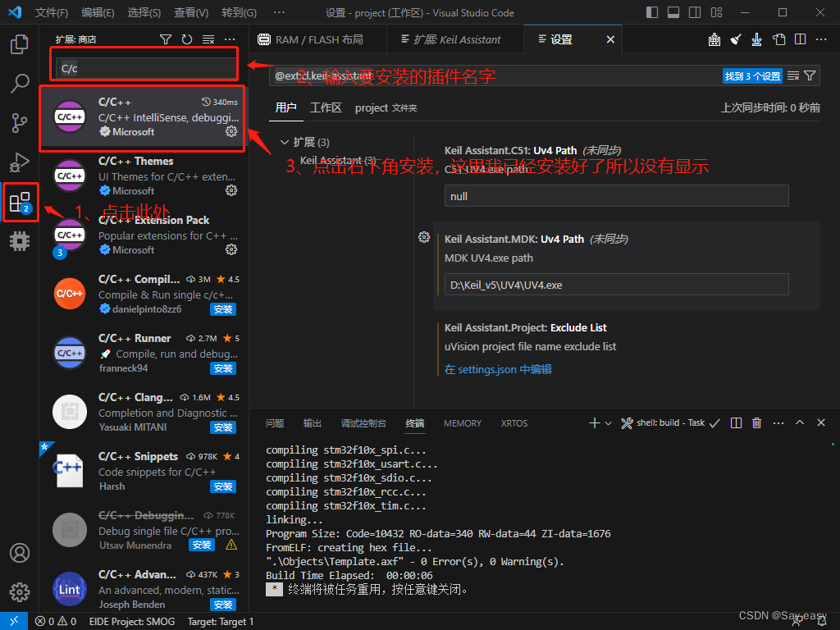The width and height of the screenshot is (840, 630).
Task: Open the 选择(S) menu
Action: click(x=144, y=12)
